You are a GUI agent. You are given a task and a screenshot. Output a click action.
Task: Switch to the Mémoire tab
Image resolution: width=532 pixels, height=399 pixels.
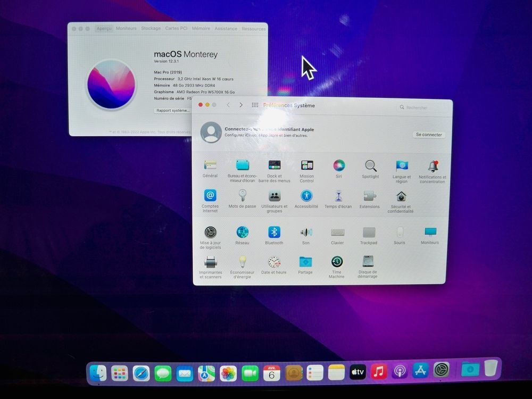coord(201,29)
